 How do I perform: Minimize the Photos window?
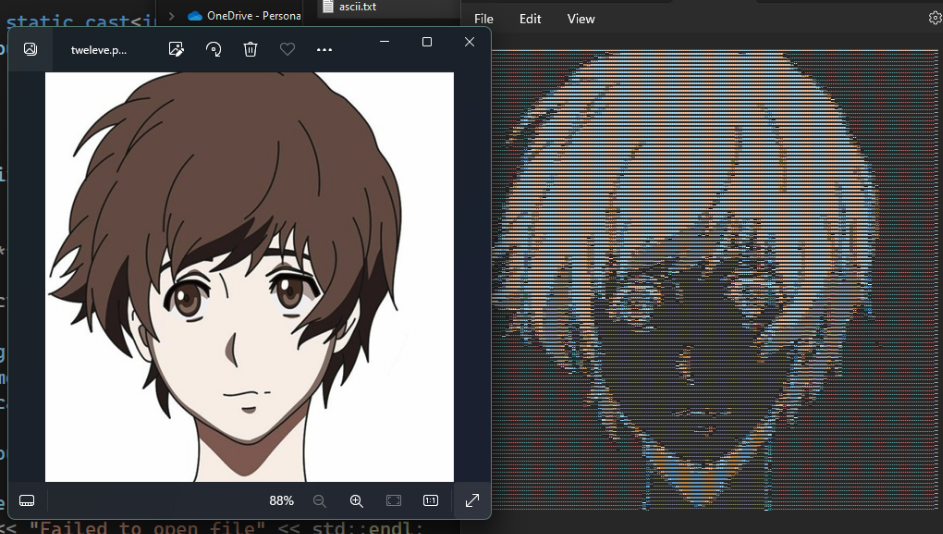pos(384,41)
